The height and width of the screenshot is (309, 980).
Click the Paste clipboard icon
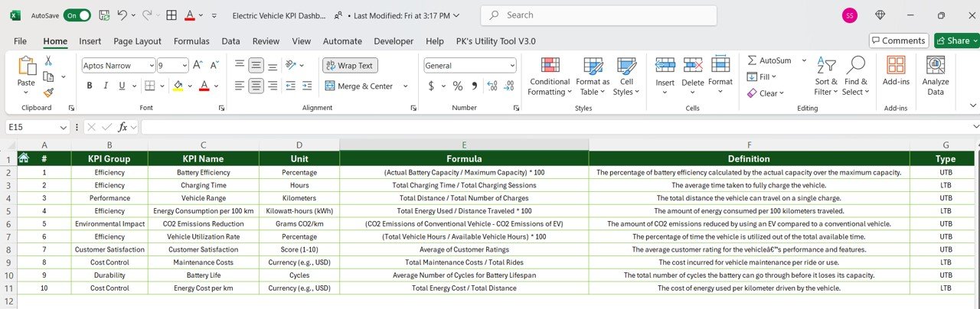(26, 67)
